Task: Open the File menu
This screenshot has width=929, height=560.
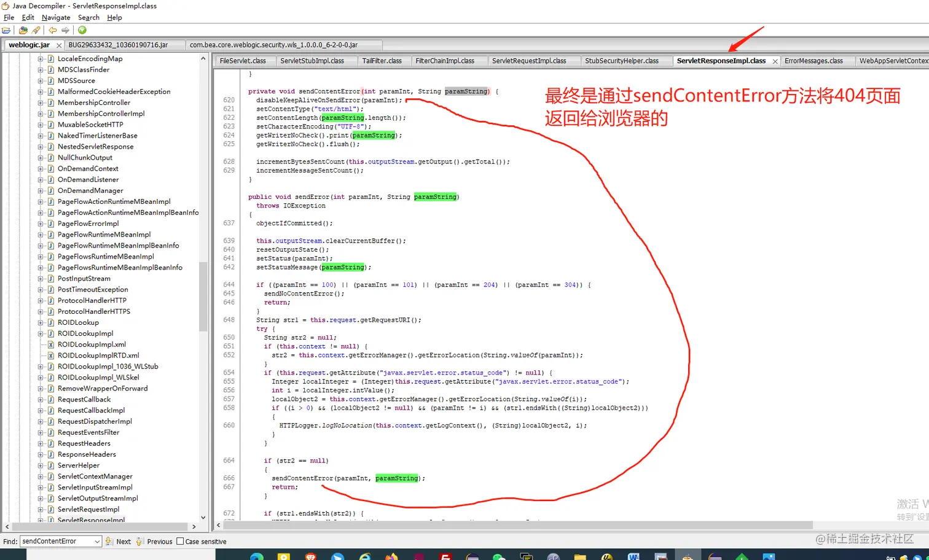Action: (9, 18)
